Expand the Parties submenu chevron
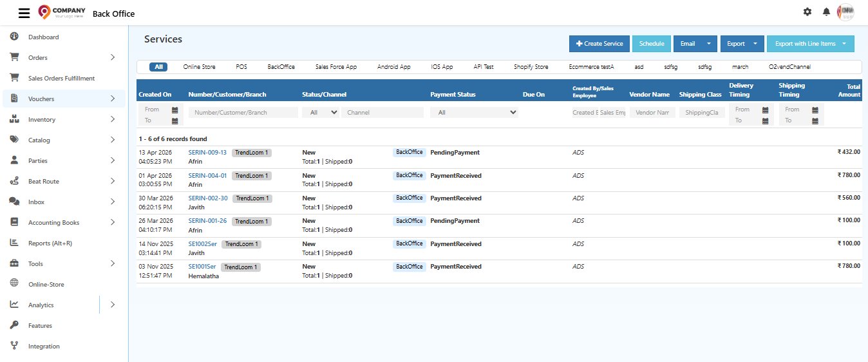The image size is (868, 362). coord(113,160)
